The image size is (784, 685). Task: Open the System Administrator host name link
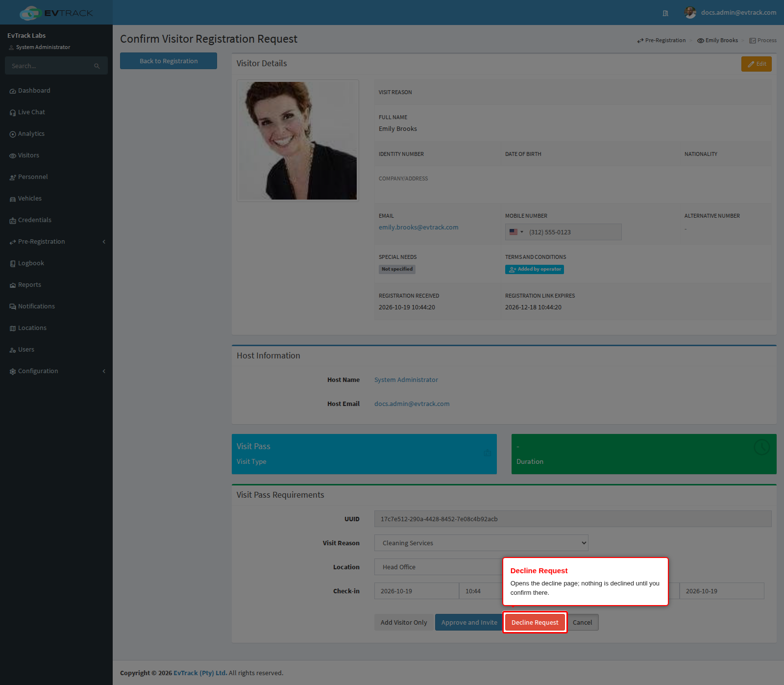pos(406,380)
